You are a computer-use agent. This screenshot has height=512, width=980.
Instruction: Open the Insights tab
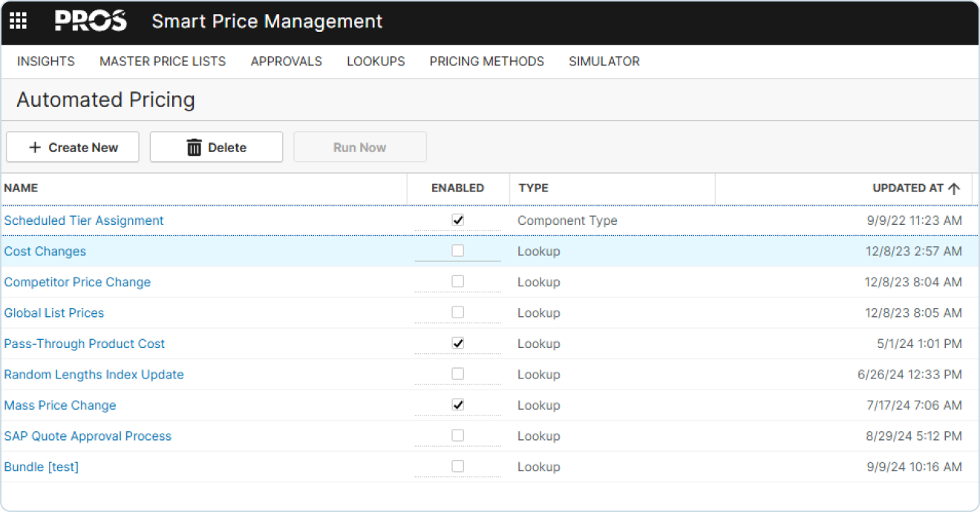(46, 62)
